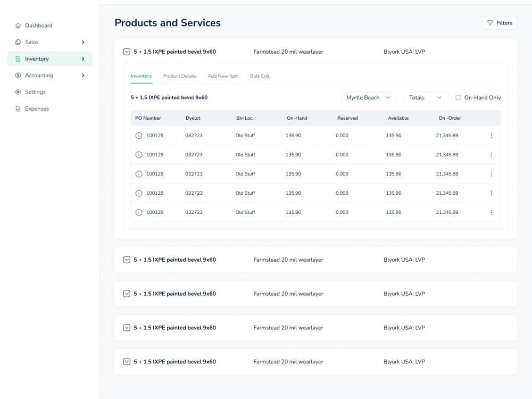
Task: Open the kebab menu on the last table row
Action: click(x=491, y=212)
